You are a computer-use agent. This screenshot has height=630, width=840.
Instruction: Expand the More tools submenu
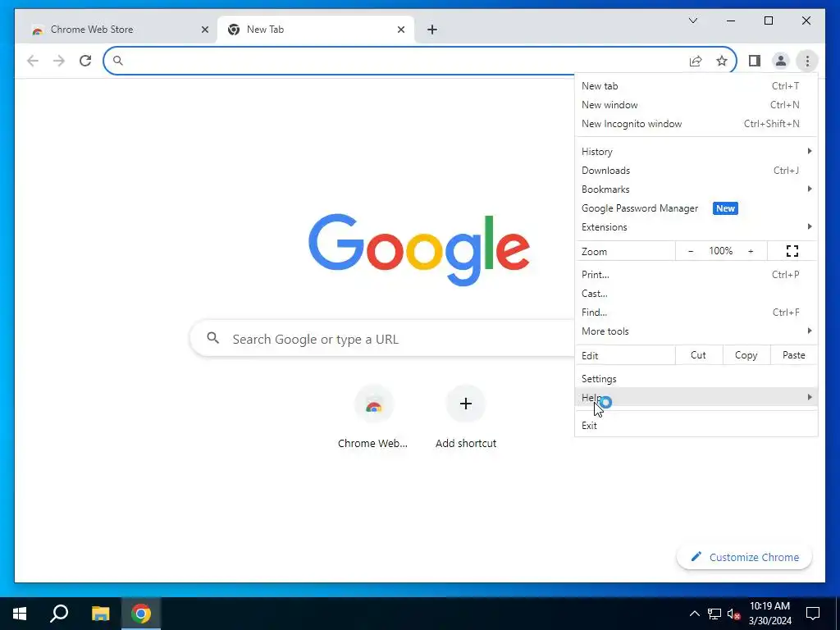point(696,331)
